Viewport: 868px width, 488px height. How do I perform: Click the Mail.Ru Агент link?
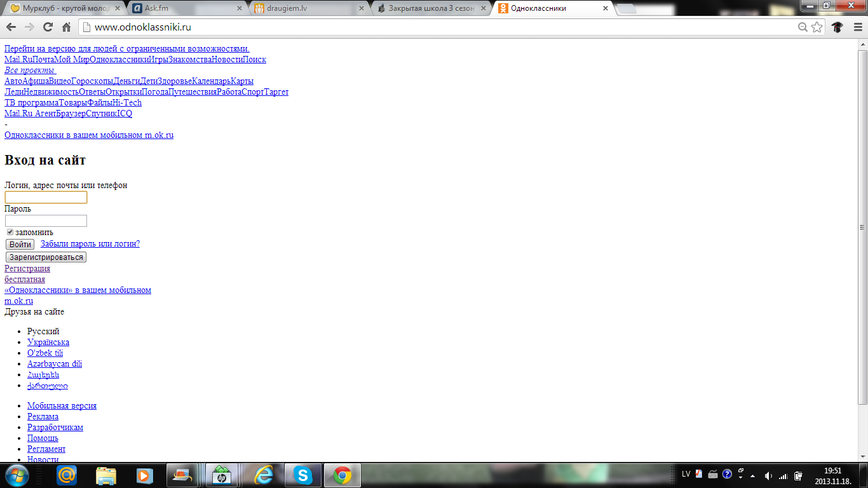(x=30, y=114)
